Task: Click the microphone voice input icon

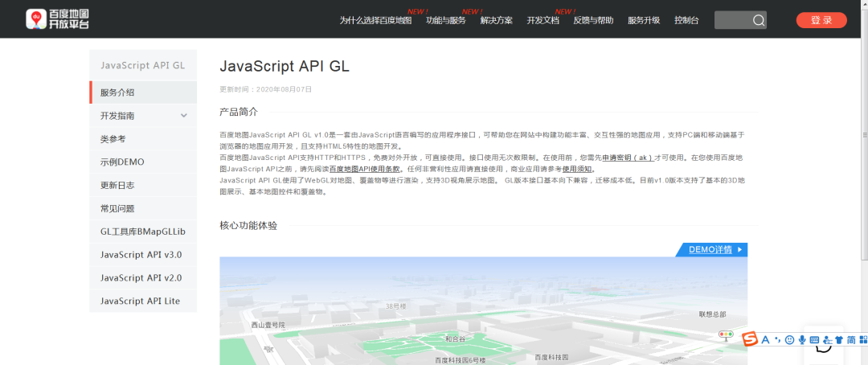Action: pyautogui.click(x=801, y=339)
